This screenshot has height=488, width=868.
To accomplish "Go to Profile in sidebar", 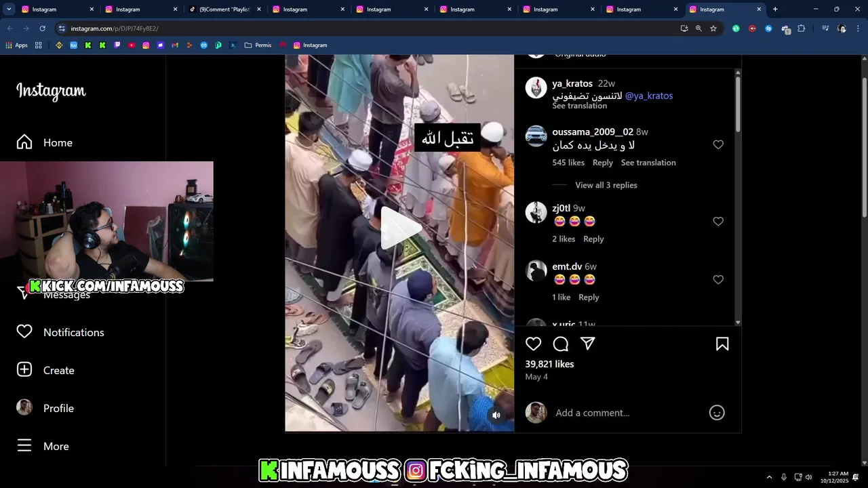I will pyautogui.click(x=45, y=408).
